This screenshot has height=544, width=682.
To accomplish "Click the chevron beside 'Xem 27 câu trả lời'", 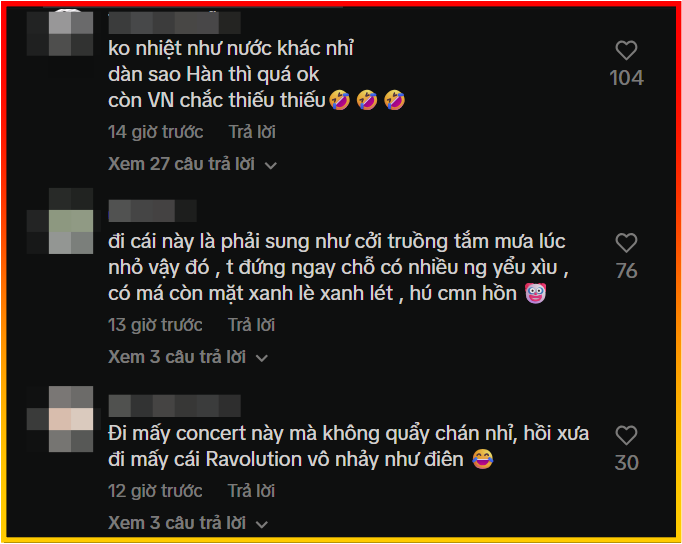I will (x=271, y=166).
